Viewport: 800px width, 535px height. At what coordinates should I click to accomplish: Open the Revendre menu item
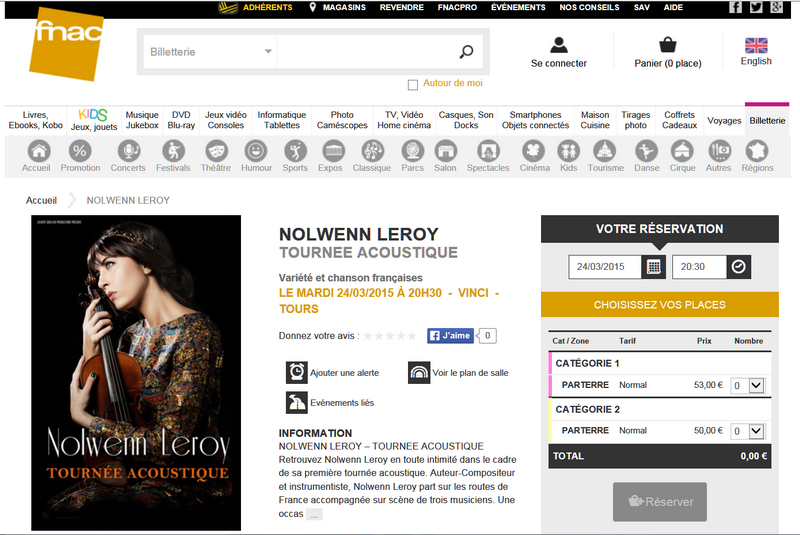[x=402, y=7]
